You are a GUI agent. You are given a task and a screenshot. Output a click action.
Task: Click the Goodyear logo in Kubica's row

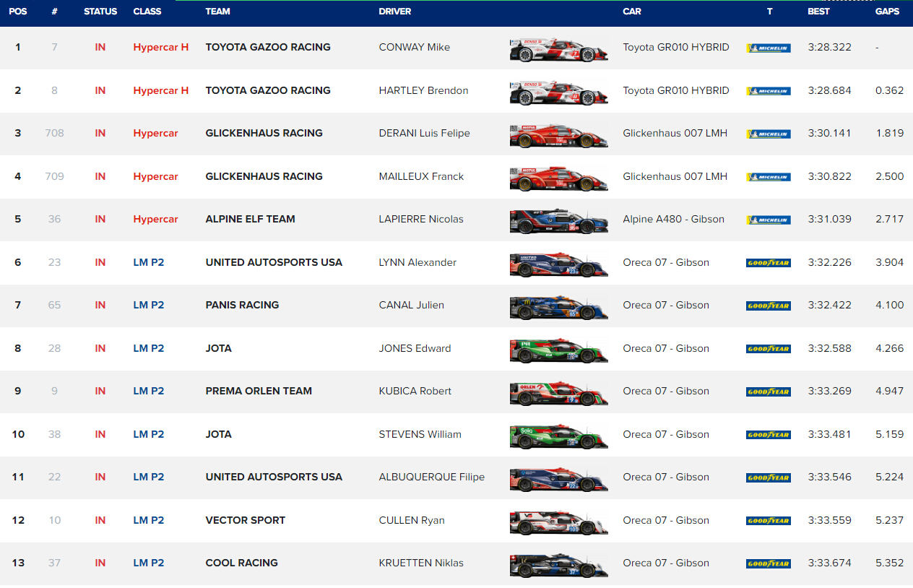click(x=768, y=392)
